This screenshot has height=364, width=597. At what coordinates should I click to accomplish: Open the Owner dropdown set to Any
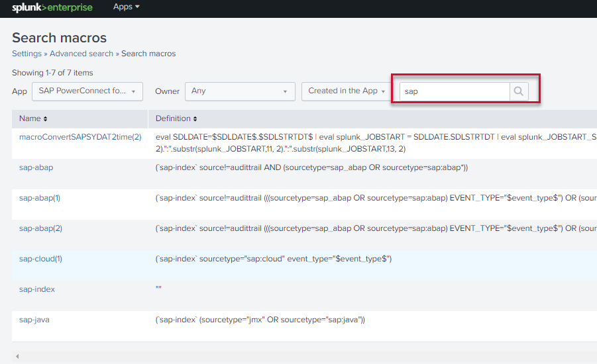click(x=240, y=91)
